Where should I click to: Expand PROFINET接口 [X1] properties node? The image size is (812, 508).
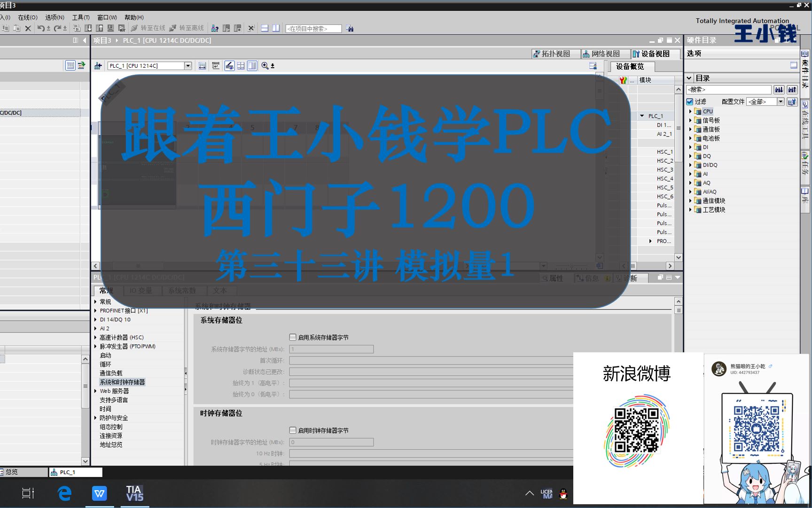(x=95, y=310)
